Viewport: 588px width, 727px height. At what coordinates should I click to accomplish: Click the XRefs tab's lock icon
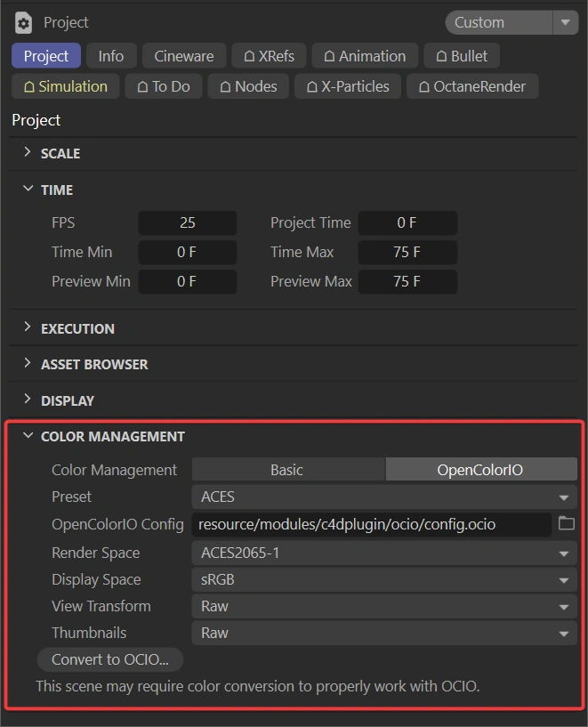pos(249,56)
